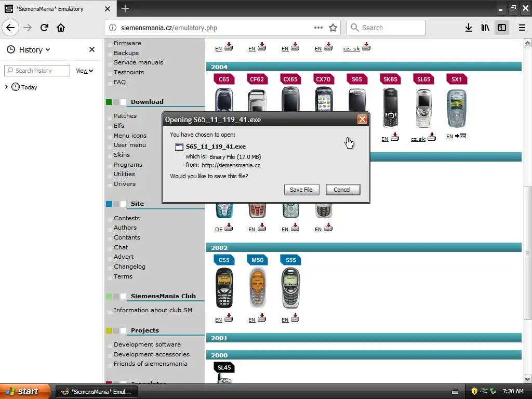Click the SiemensMania taskbar button

pos(96,392)
